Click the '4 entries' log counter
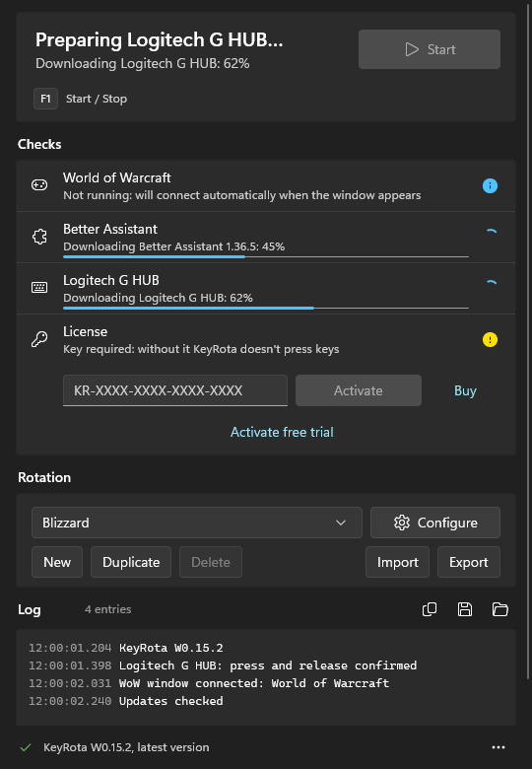The image size is (532, 769). 107,609
